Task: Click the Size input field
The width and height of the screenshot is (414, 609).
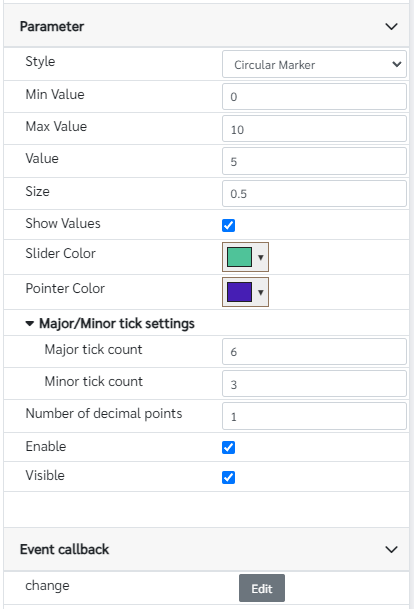Action: (x=314, y=193)
